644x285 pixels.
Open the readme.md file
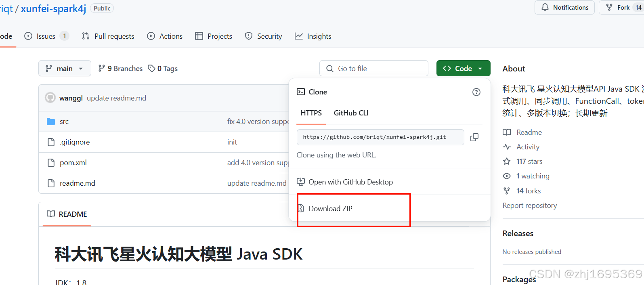click(x=78, y=183)
